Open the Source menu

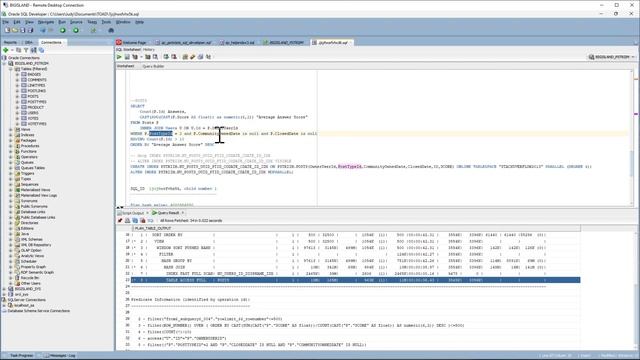click(76, 22)
